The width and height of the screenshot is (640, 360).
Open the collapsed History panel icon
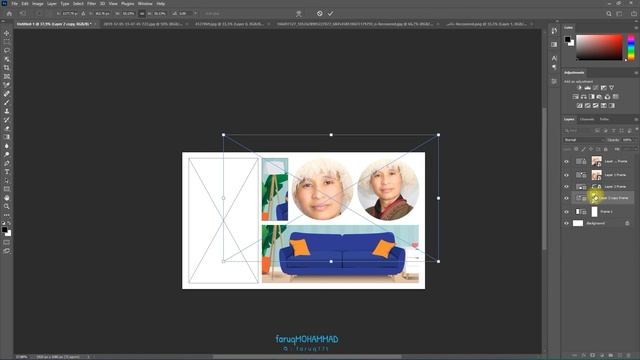(554, 31)
